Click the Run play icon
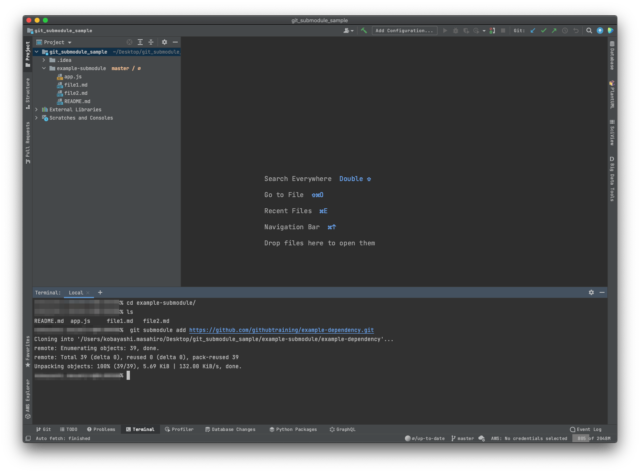This screenshot has height=473, width=640. click(445, 31)
